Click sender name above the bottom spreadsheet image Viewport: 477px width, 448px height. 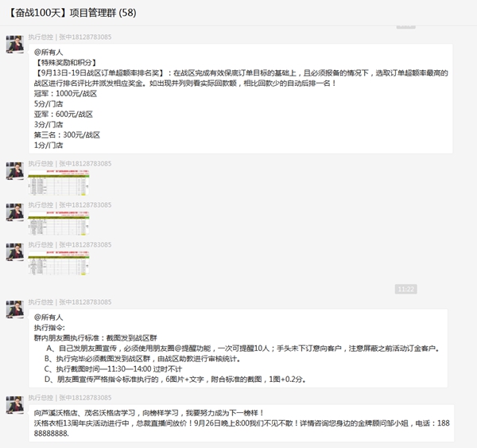pos(70,245)
